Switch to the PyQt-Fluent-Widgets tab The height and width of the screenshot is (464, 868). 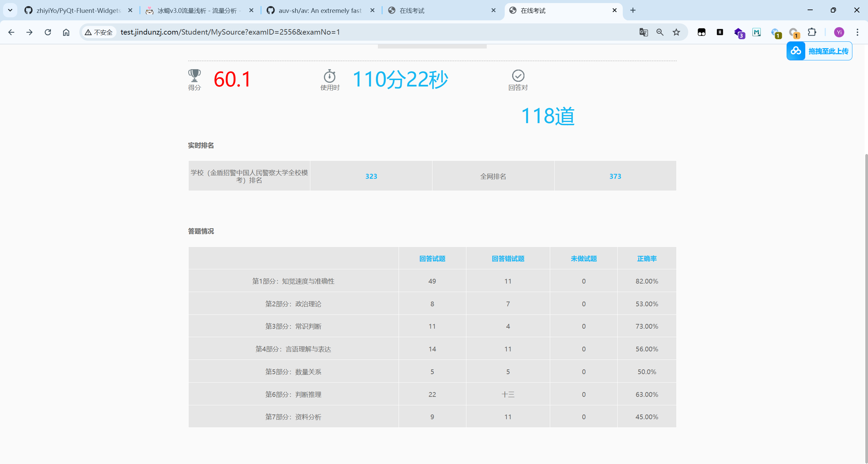coord(78,11)
